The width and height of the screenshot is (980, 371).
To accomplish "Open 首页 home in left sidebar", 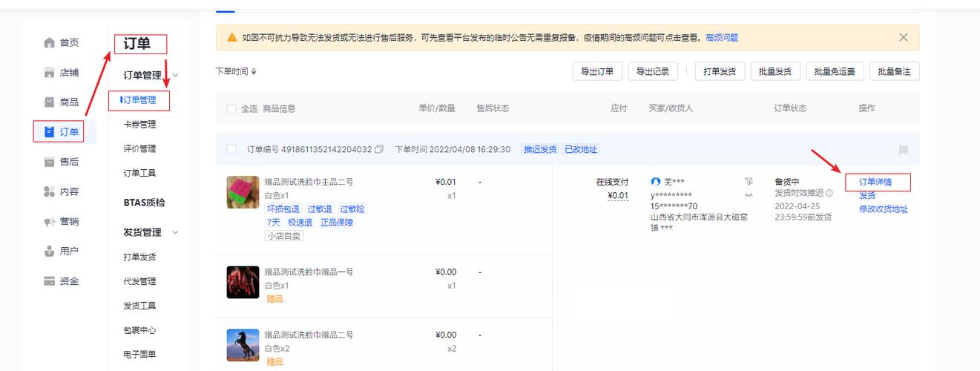I will pos(61,42).
